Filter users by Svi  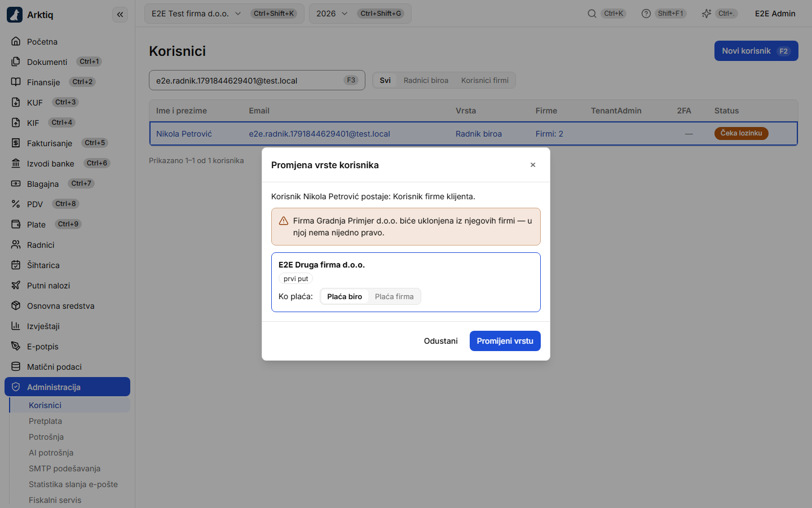[x=385, y=80]
